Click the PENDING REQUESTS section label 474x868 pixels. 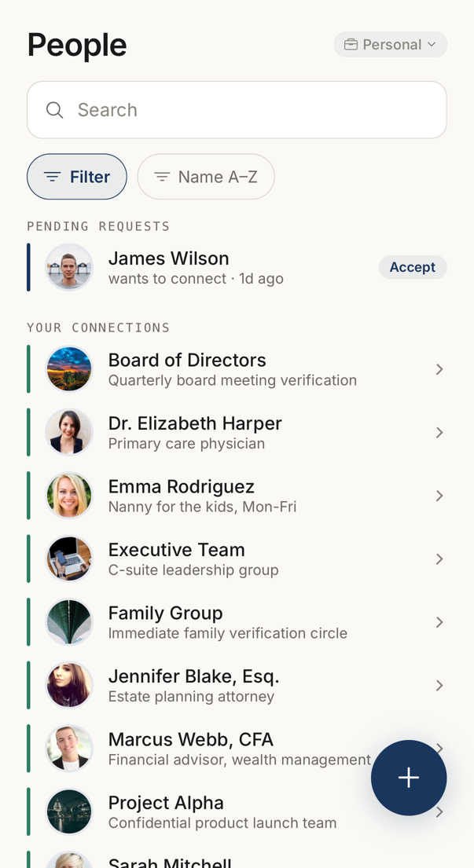(x=98, y=226)
